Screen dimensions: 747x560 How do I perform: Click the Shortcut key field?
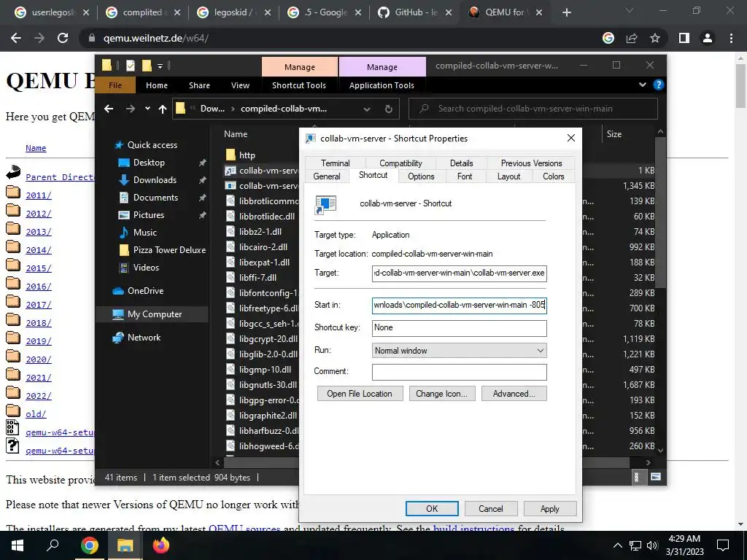click(460, 328)
